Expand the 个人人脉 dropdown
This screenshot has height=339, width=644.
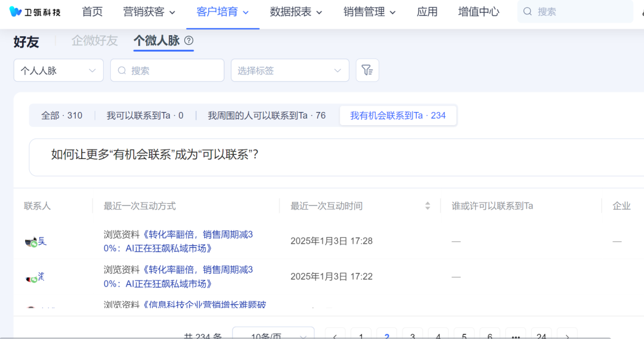(58, 70)
